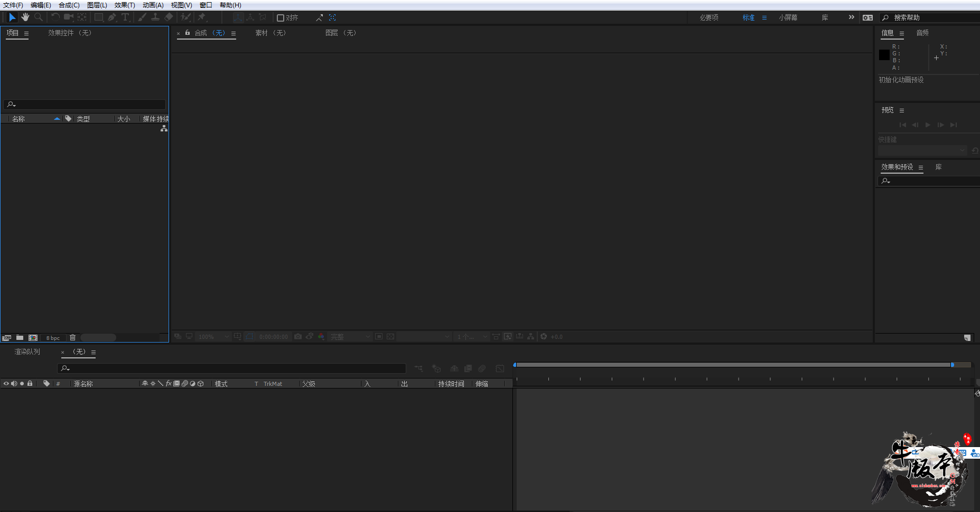Open the 效果(T) menu

pos(125,5)
